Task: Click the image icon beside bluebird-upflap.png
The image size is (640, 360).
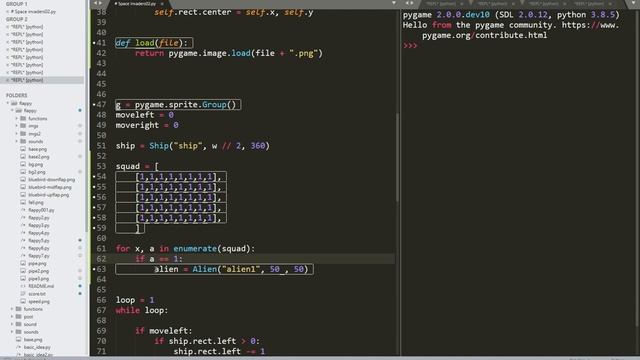Action: [x=23, y=195]
